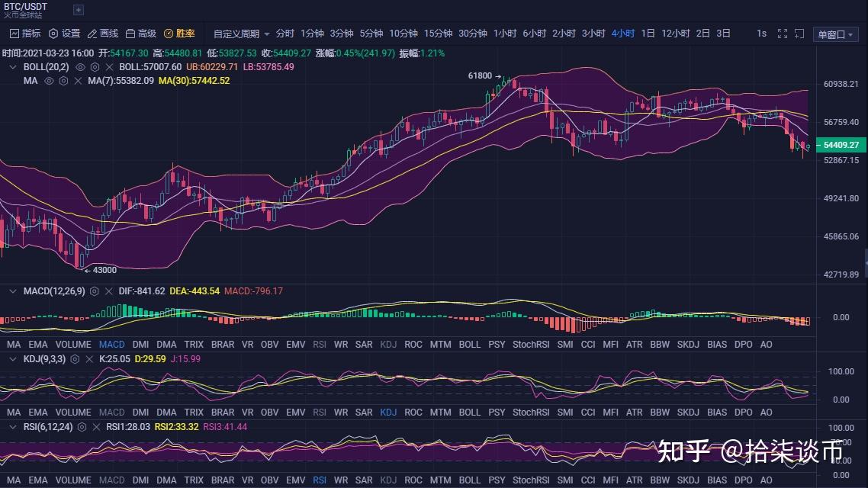868x488 pixels.
Task: Click the BTC/USDT symbol title
Action: point(25,6)
